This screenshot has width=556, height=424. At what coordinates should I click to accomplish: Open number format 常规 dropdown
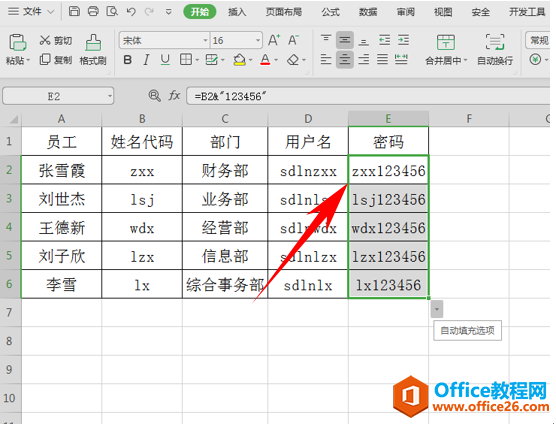click(538, 40)
